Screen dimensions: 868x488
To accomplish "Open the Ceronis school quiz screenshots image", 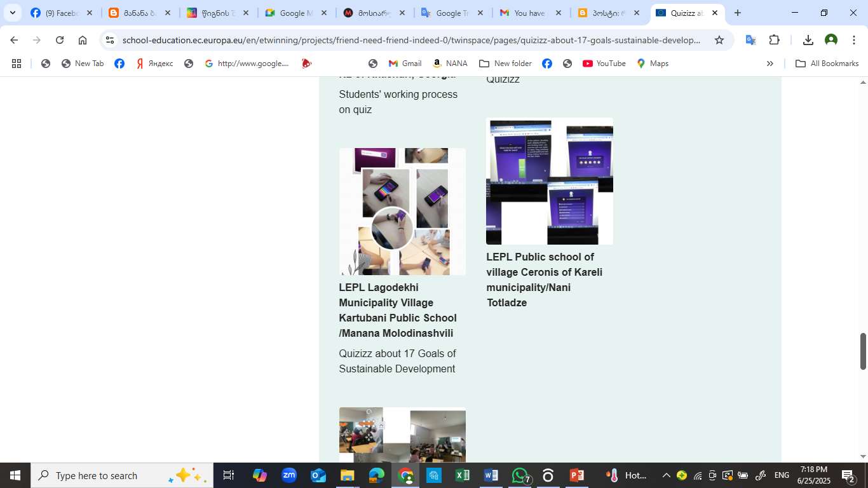I will (550, 181).
